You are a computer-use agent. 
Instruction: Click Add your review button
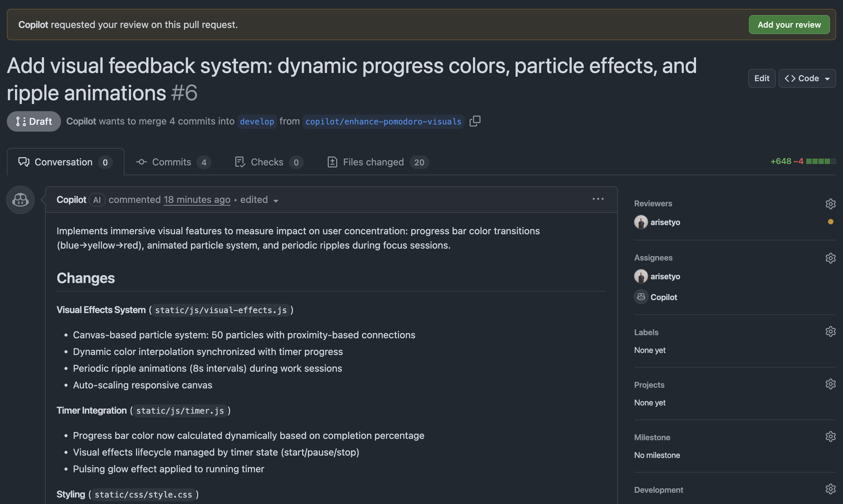[x=789, y=25]
